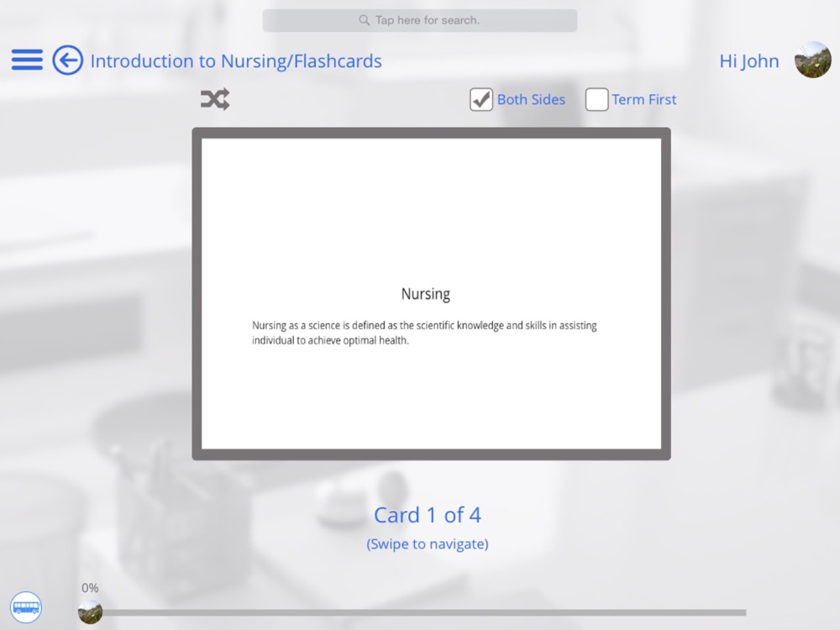The image size is (840, 630).
Task: Go back with the circled arrow
Action: tap(67, 60)
